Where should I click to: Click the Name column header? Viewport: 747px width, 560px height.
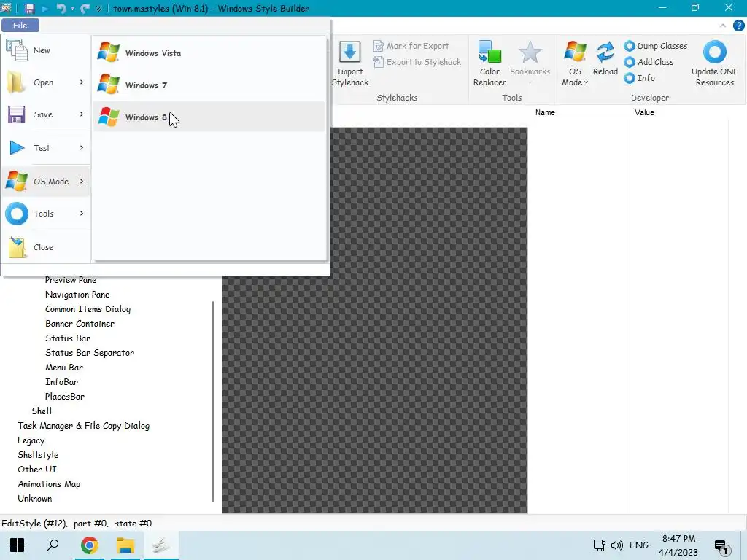coord(545,112)
